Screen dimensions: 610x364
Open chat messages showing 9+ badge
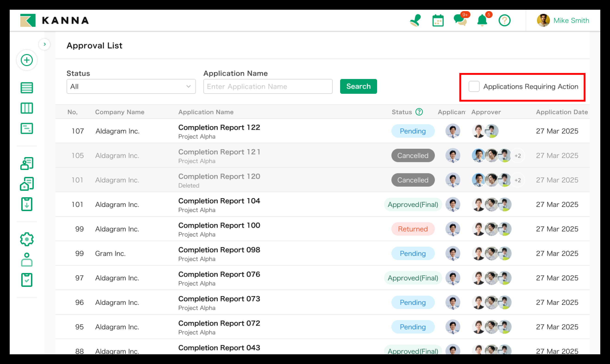point(461,20)
